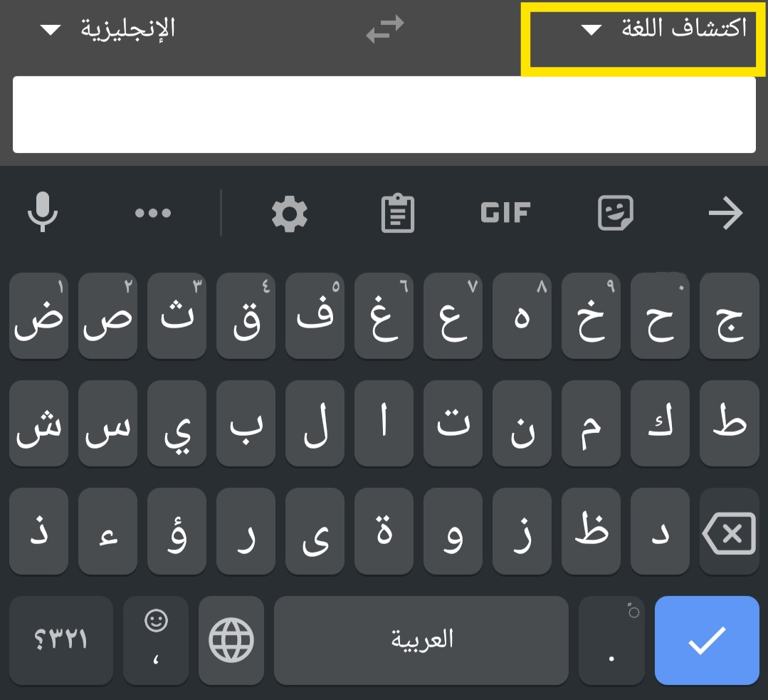Open the sticker picker icon
The width and height of the screenshot is (768, 700).
tap(616, 212)
